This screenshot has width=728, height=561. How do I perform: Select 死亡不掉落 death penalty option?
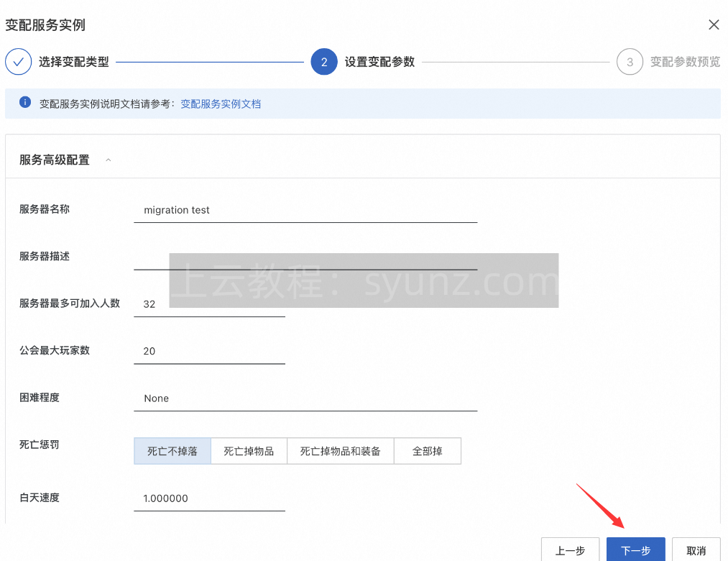pos(172,451)
